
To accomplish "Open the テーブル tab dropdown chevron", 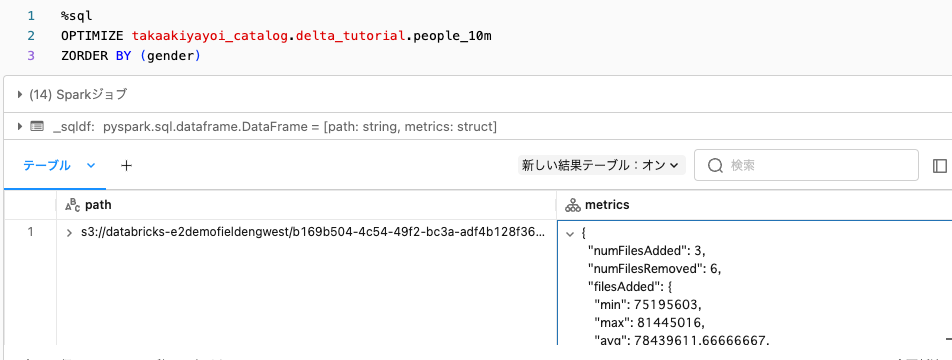I will [x=91, y=165].
